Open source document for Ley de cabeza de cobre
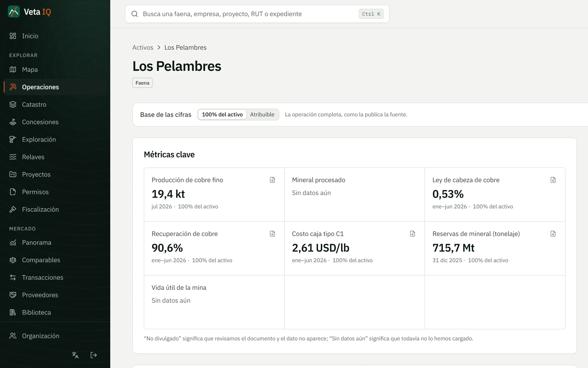This screenshot has width=588, height=368. tap(553, 180)
